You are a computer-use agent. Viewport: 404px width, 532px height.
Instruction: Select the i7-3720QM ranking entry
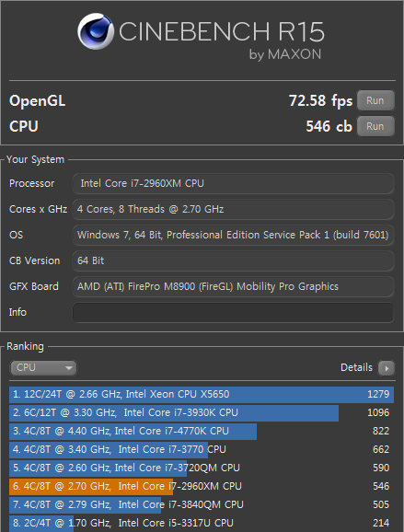(x=202, y=468)
